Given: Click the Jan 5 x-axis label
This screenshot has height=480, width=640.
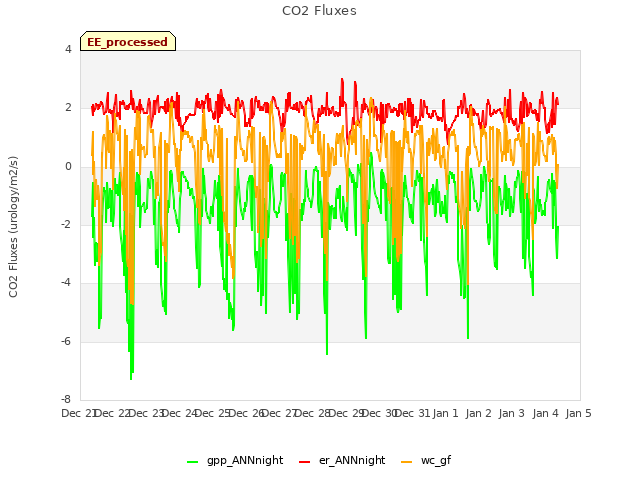Looking at the screenshot, I should (x=578, y=413).
